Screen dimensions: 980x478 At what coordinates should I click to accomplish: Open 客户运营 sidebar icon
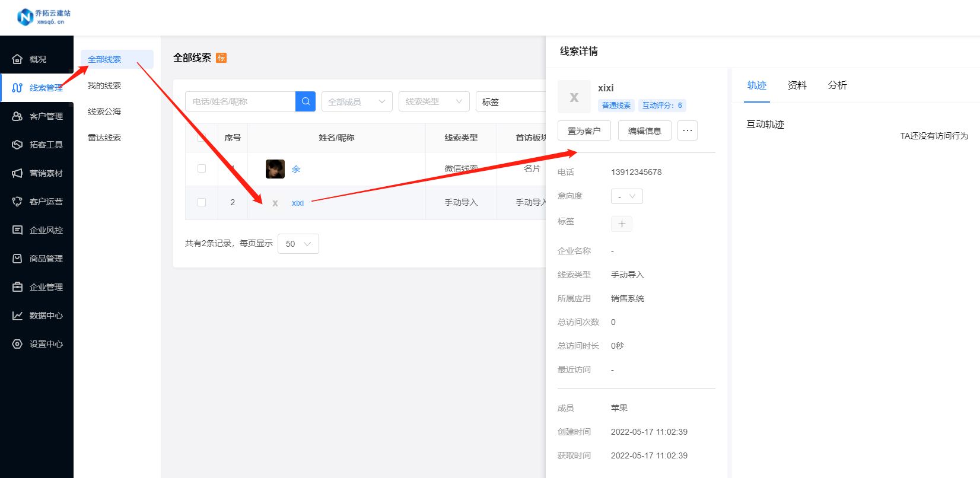point(17,202)
